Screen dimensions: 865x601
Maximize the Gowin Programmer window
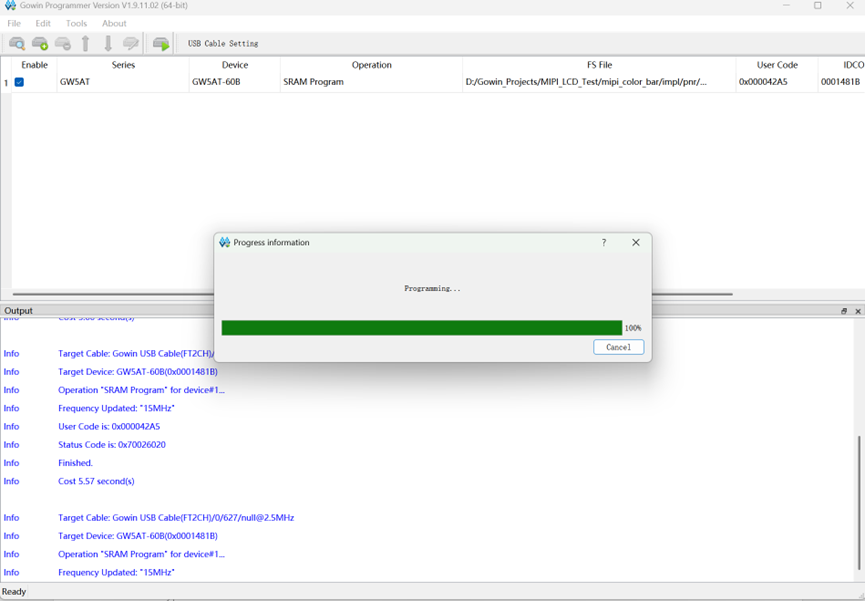click(818, 6)
